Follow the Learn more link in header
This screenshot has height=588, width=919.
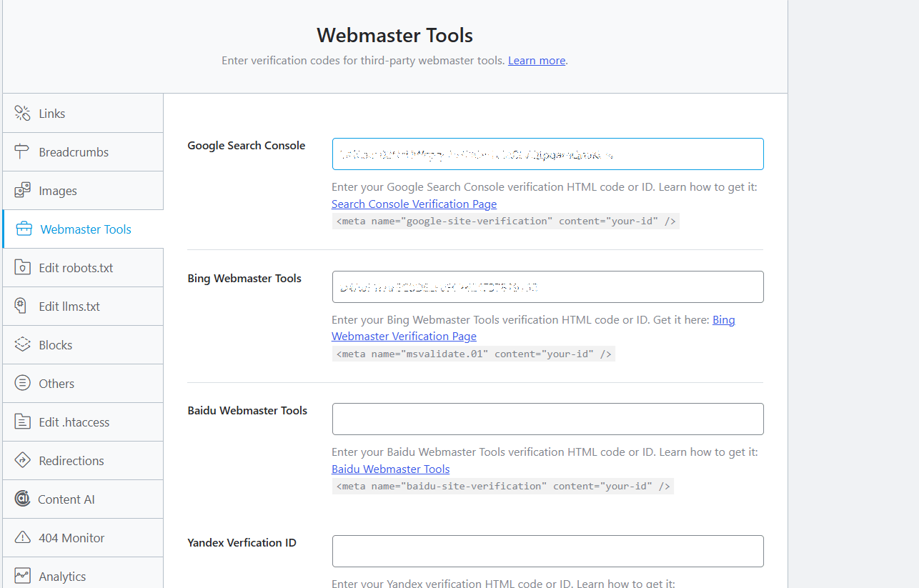click(x=537, y=61)
